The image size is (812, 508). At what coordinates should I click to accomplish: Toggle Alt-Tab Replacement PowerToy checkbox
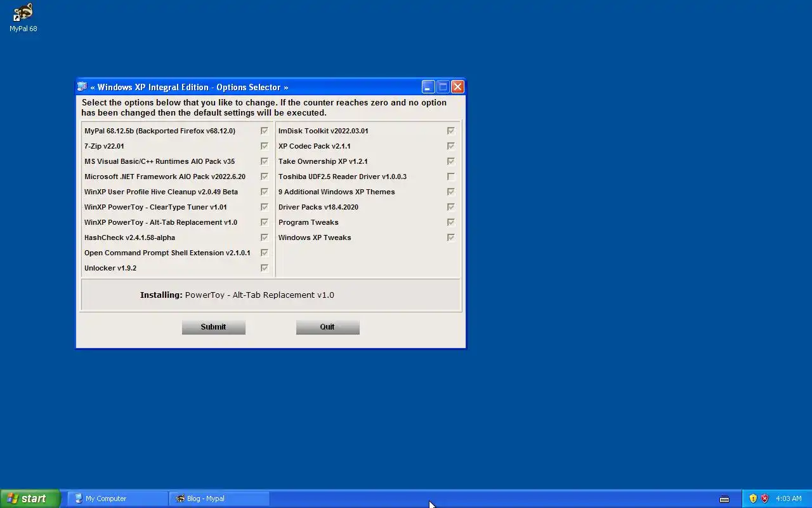tap(265, 222)
